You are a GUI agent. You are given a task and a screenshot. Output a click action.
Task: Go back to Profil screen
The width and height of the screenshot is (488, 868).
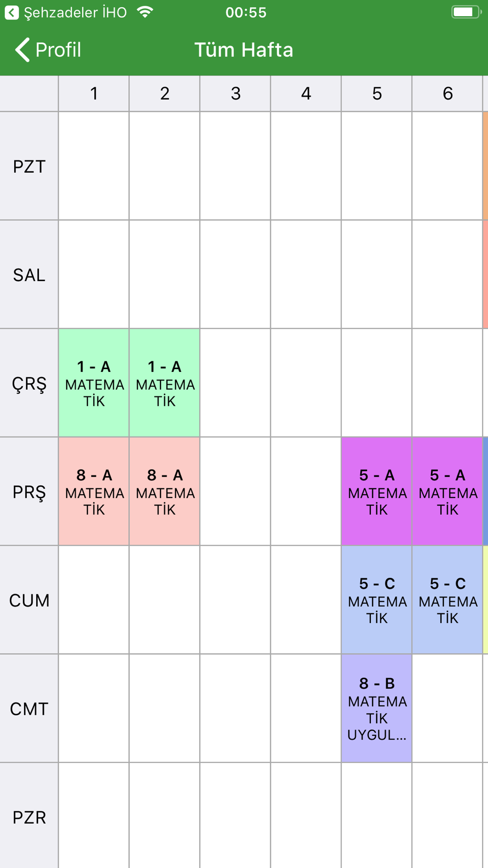coord(48,50)
